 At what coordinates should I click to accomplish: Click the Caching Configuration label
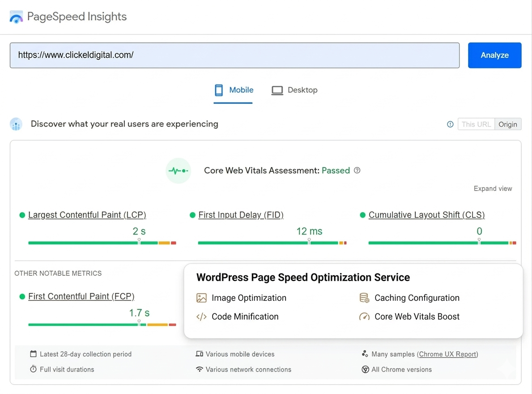click(x=417, y=298)
